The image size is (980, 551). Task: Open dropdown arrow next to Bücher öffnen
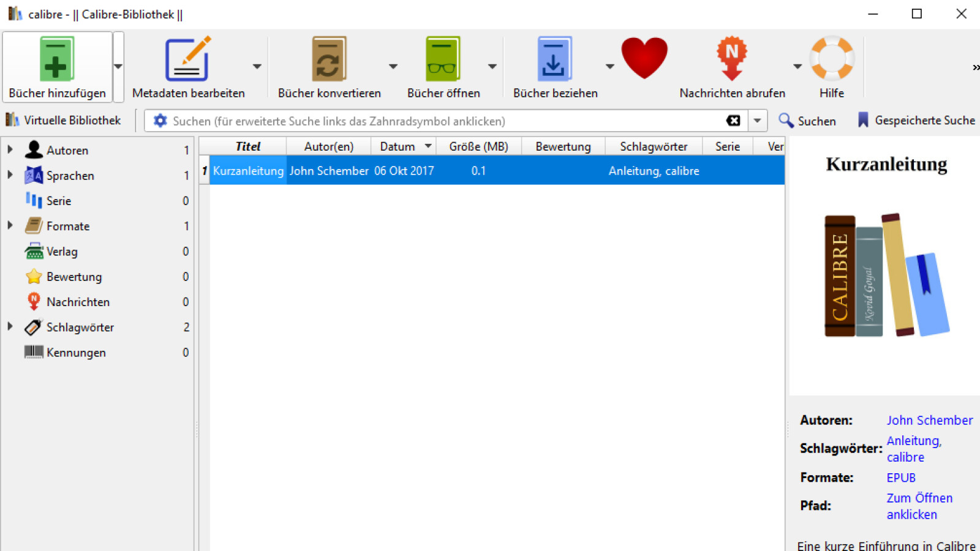point(492,66)
